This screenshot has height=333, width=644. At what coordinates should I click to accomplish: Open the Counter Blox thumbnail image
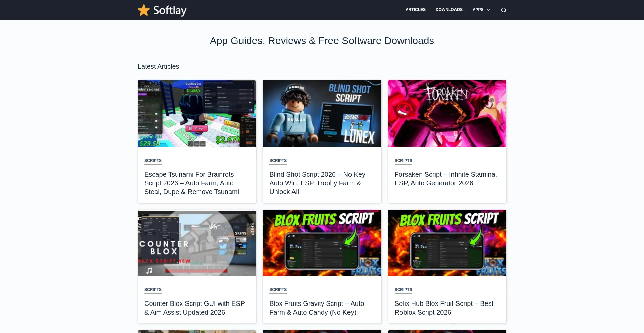(197, 243)
